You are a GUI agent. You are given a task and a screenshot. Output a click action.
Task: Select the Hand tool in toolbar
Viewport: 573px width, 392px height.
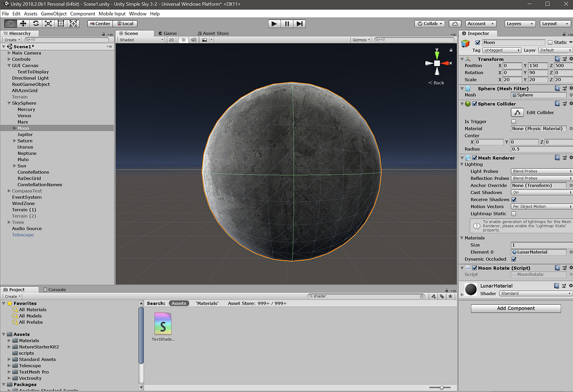click(x=11, y=23)
